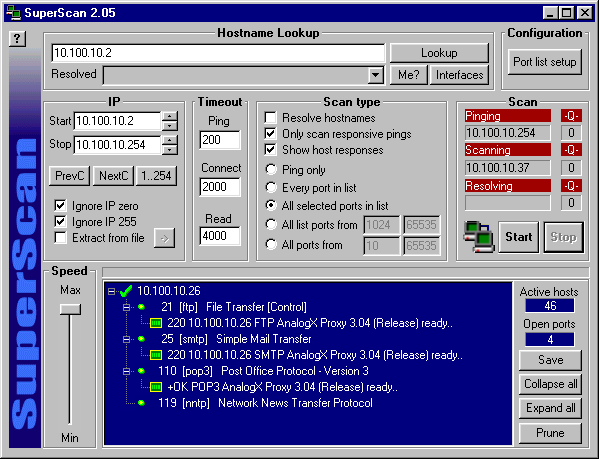Collapse the 10.100.10.26 host node
599x459 pixels.
[x=111, y=291]
